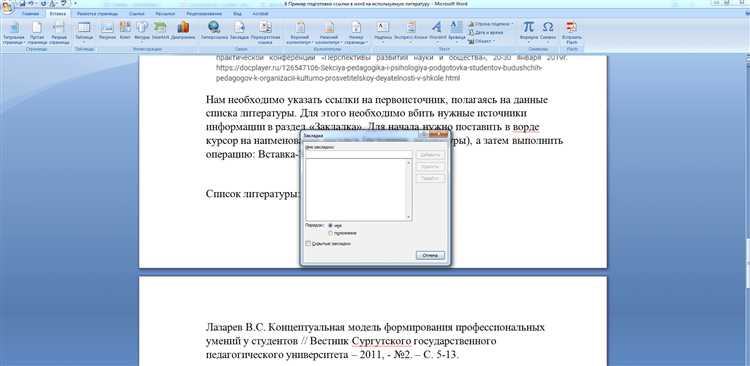Open the Разметка страницы ribbon tab
The height and width of the screenshot is (366, 750).
point(97,14)
